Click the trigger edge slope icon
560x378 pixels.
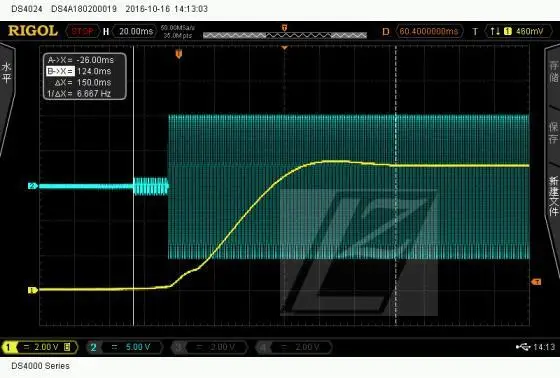pos(495,31)
